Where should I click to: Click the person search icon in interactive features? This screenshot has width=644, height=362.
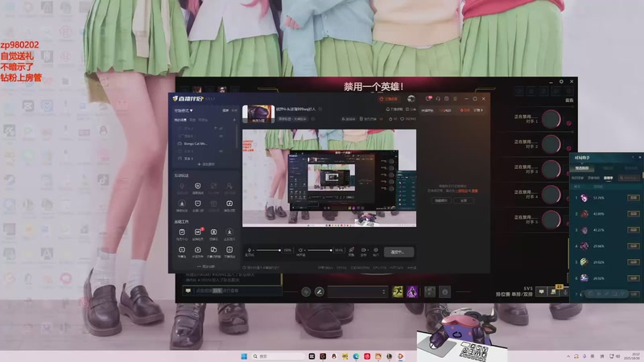(229, 187)
